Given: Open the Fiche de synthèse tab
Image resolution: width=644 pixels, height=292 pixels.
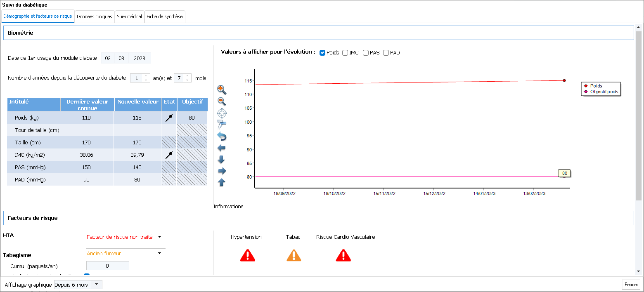Looking at the screenshot, I should point(164,16).
